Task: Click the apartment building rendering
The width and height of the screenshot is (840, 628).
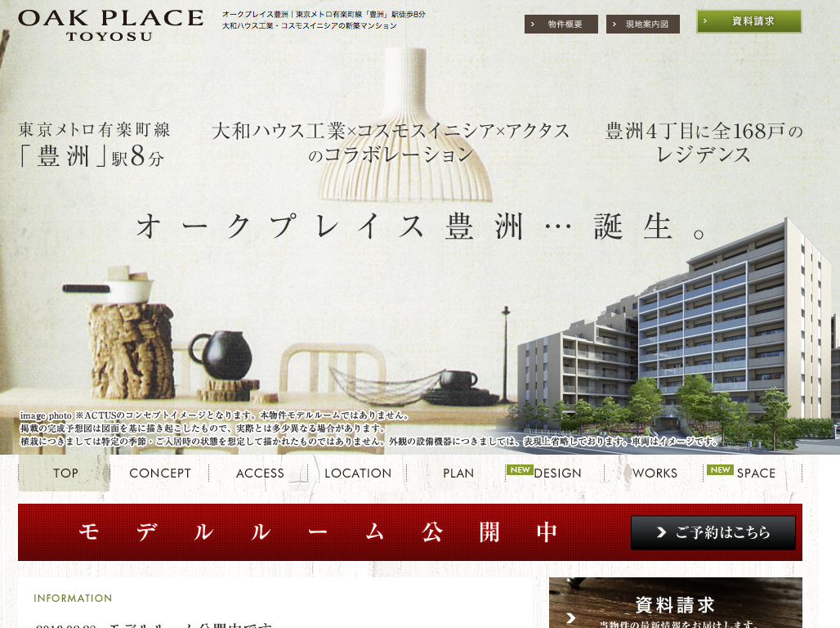Action: click(678, 343)
